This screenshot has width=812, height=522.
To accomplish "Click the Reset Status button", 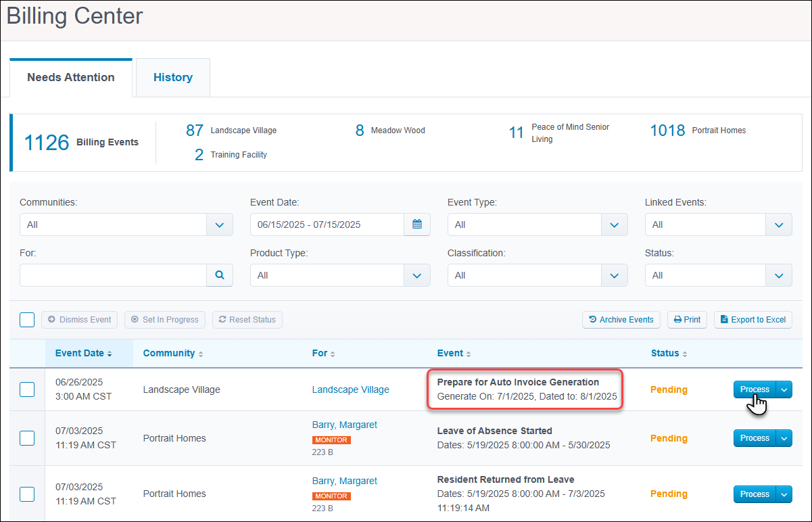I will (x=247, y=320).
